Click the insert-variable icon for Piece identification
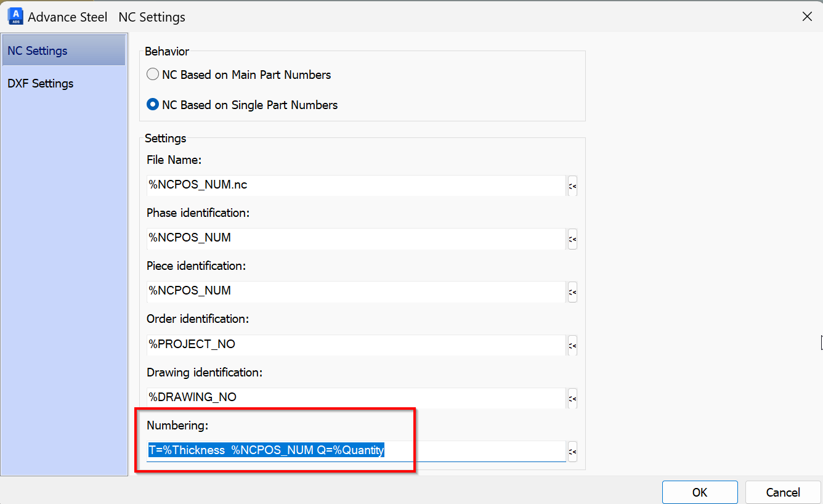 point(572,292)
